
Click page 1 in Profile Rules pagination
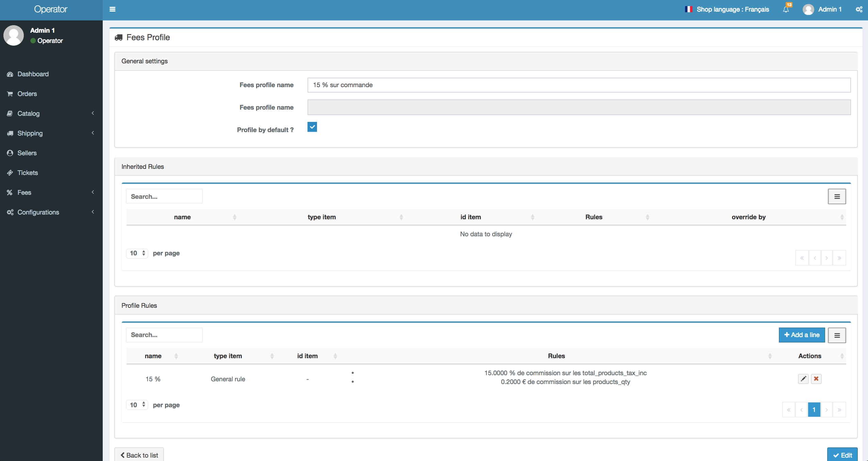point(814,410)
